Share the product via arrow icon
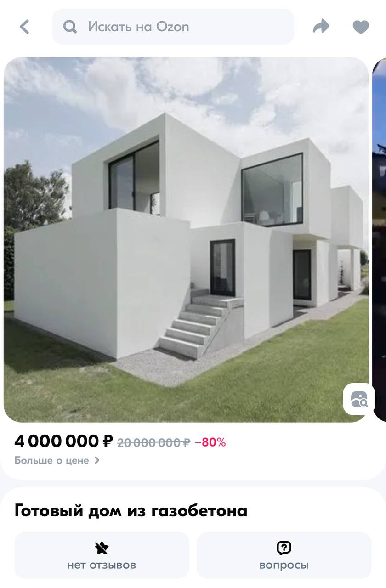The image size is (386, 588). (321, 27)
